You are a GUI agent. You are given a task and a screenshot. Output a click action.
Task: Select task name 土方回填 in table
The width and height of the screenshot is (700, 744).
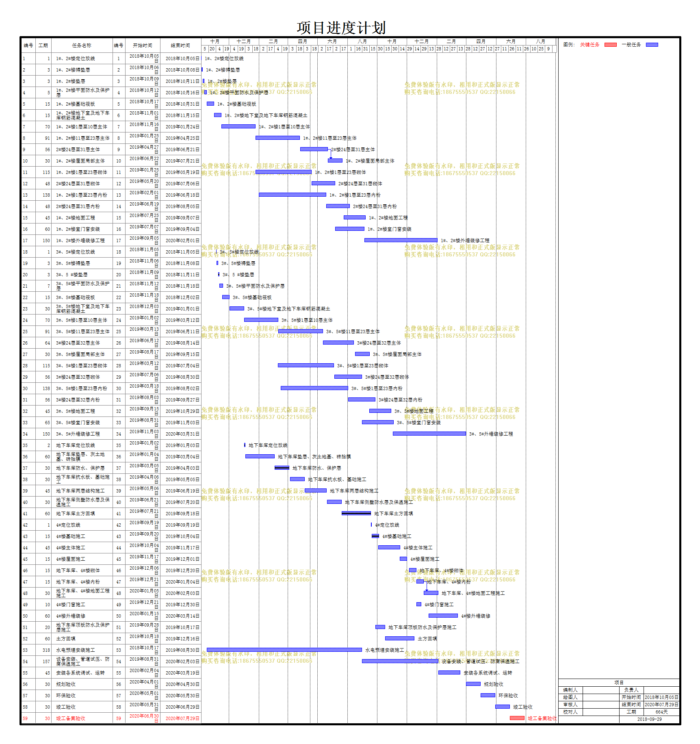tap(66, 639)
